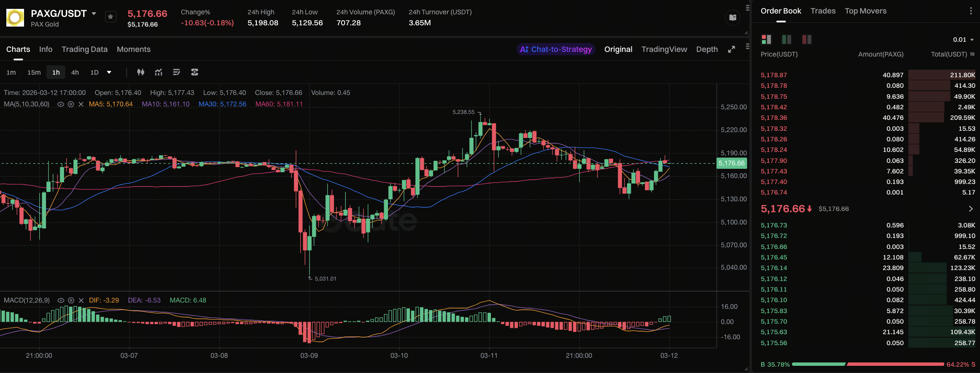This screenshot has height=373, width=980.
Task: Switch to the Top Movers tab
Action: coord(866,11)
